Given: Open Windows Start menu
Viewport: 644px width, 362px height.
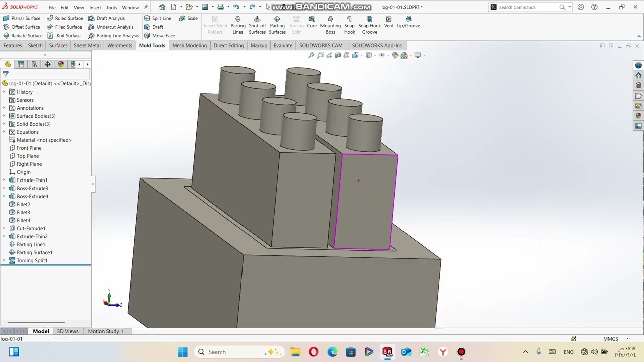Looking at the screenshot, I should (183, 352).
